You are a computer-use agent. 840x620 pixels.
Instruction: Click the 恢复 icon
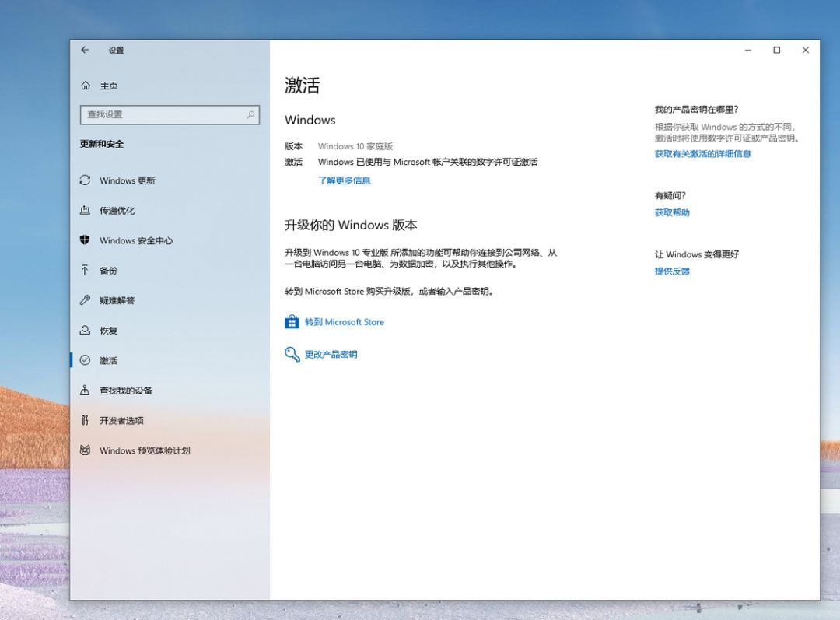click(86, 330)
